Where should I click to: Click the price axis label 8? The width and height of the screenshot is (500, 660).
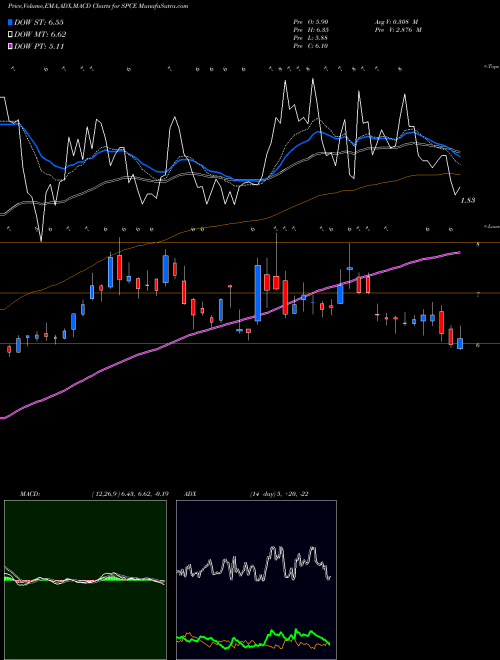tap(478, 245)
